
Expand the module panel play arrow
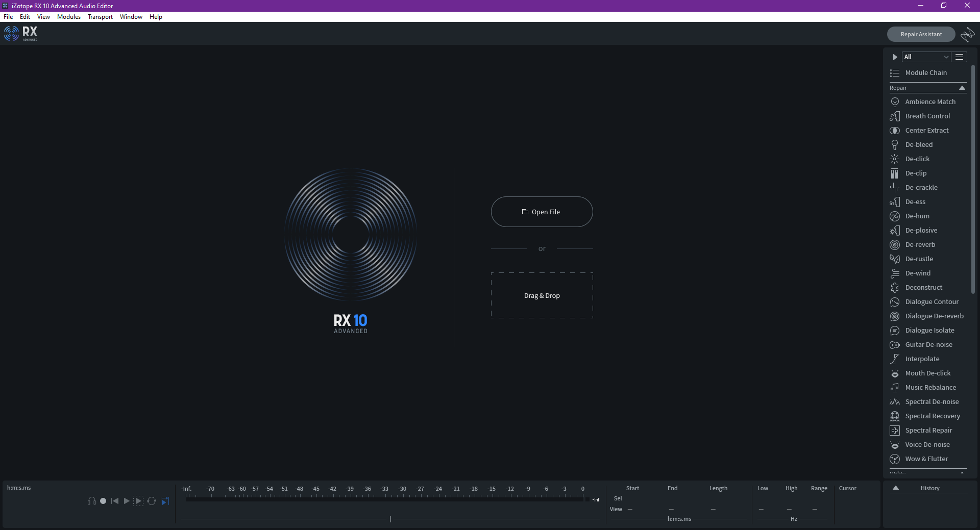(x=895, y=57)
